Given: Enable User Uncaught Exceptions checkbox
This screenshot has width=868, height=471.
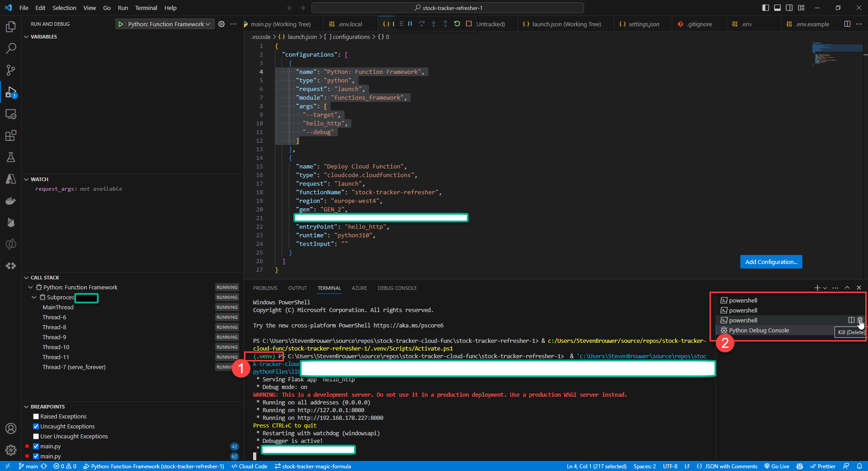Looking at the screenshot, I should point(36,437).
